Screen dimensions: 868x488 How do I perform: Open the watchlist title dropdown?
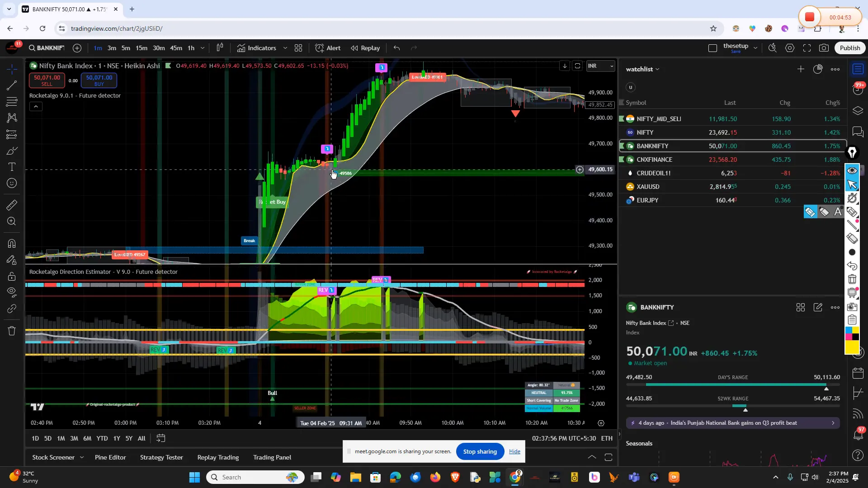[656, 69]
